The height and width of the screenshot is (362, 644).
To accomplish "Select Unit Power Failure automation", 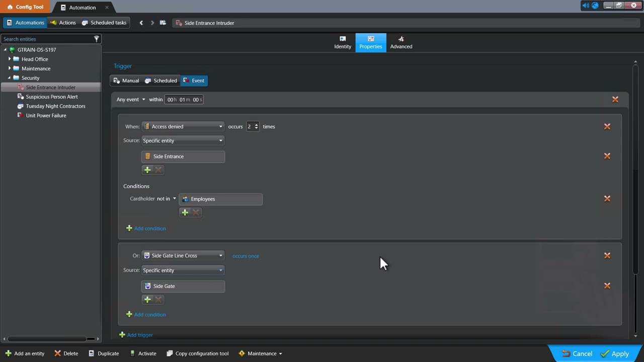I will click(x=46, y=116).
